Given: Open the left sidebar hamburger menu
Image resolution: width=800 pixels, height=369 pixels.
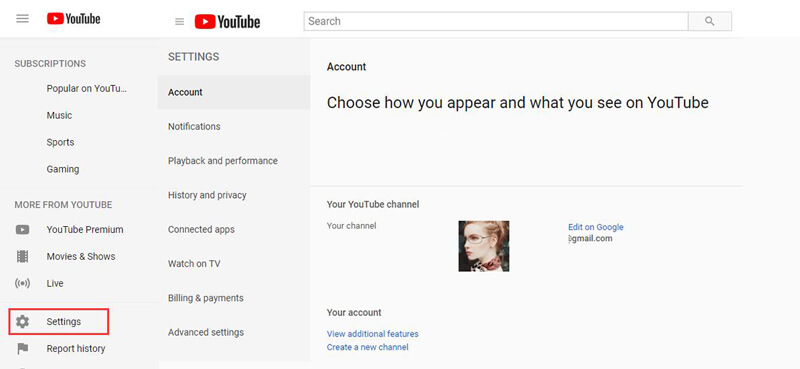Looking at the screenshot, I should point(22,19).
